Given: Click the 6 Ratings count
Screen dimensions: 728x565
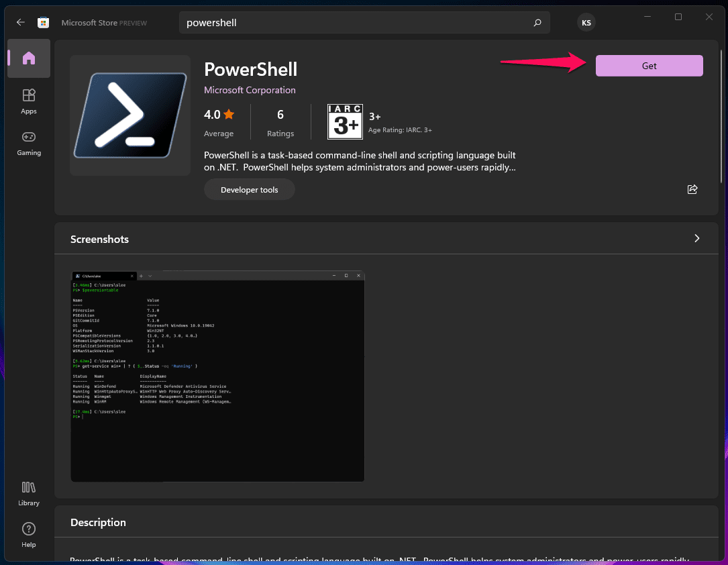Looking at the screenshot, I should click(280, 121).
